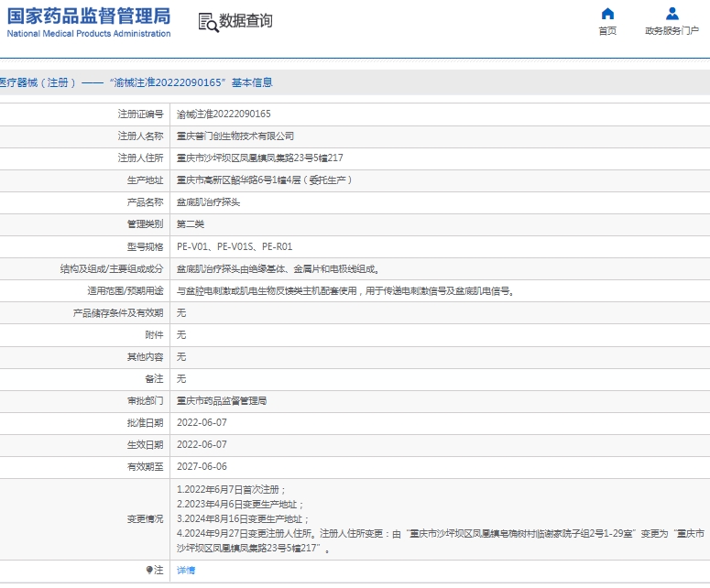Select structure composition description text
Image resolution: width=710 pixels, height=588 pixels.
click(x=278, y=269)
